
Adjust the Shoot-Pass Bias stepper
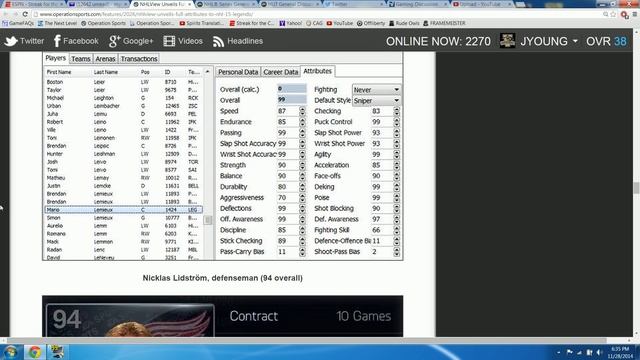[396, 252]
